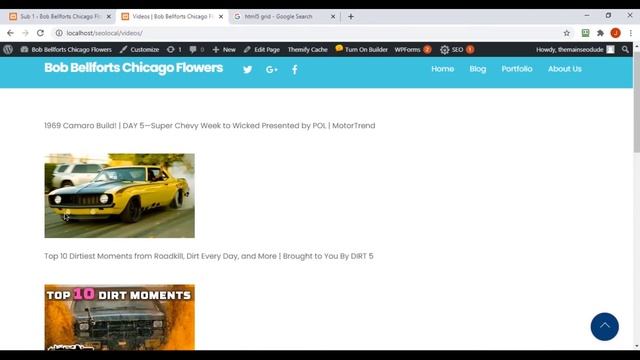Click the page vertical scrollbar thumb
This screenshot has height=360, width=640.
[x=636, y=102]
